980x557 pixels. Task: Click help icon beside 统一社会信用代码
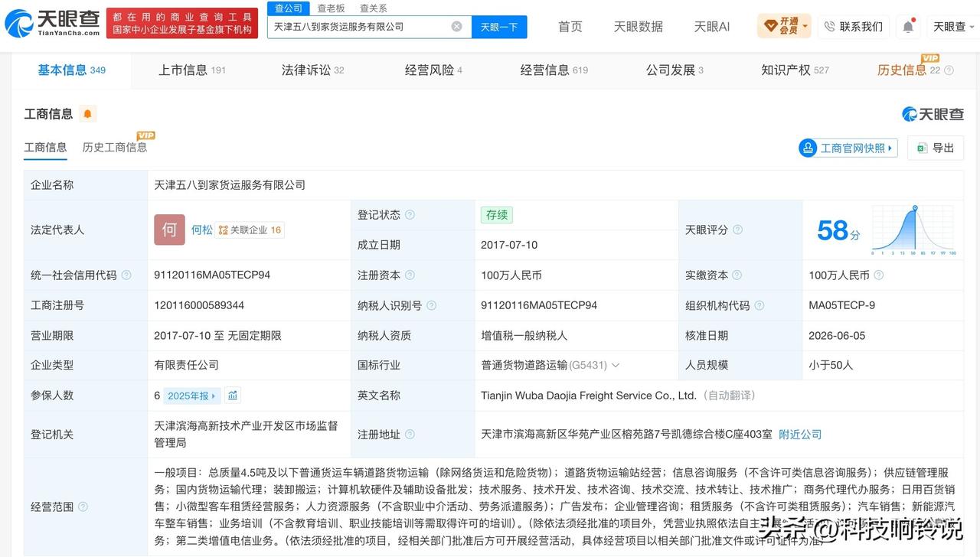coord(126,275)
